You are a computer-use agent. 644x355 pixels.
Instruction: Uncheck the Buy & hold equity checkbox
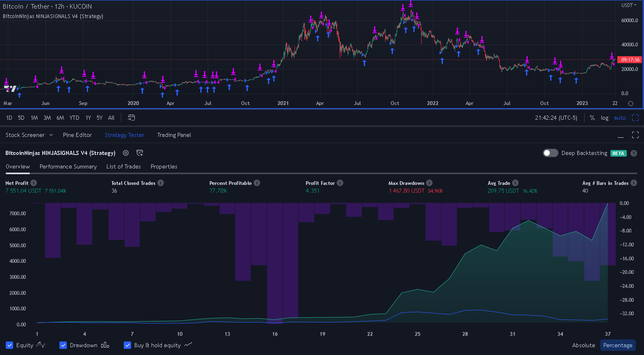pyautogui.click(x=127, y=345)
